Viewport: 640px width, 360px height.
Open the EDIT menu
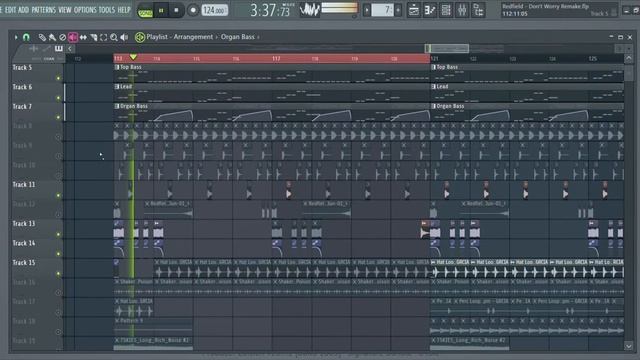click(x=11, y=10)
